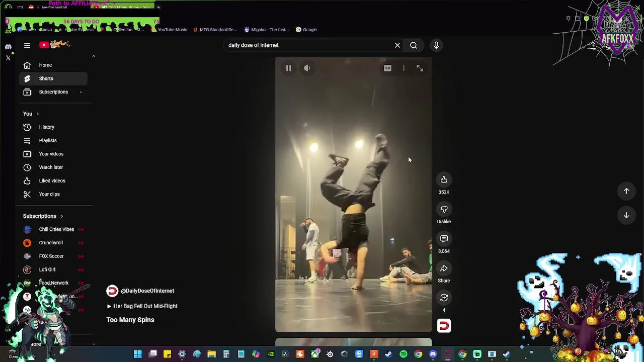
Task: Expand the Subscriptions section header
Action: coord(43,216)
